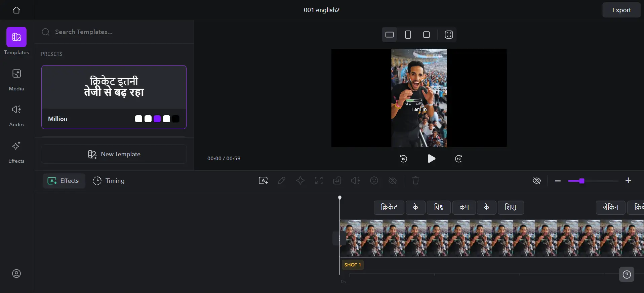Click the speaker sound icon in toolbar
Viewport: 644px width, 293px height.
click(x=356, y=181)
